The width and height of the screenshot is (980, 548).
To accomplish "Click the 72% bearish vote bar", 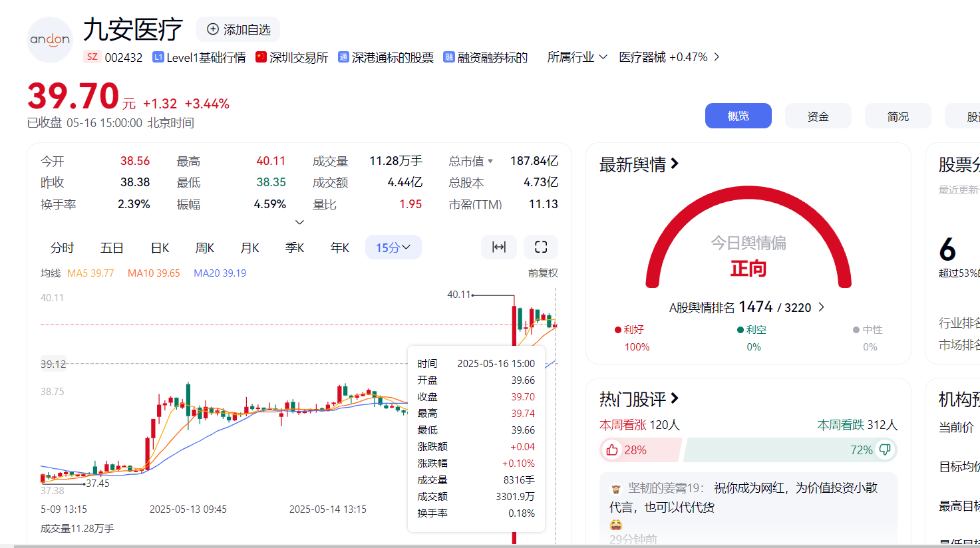I will tap(790, 450).
